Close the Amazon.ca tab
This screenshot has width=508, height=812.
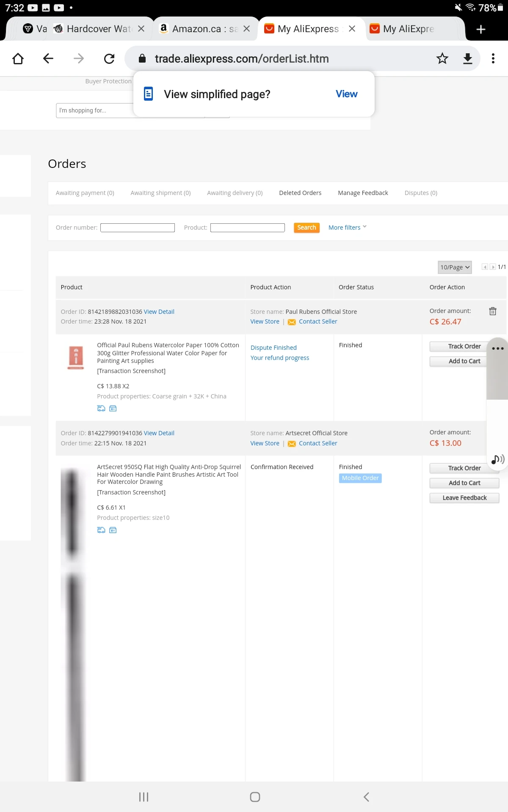click(247, 29)
